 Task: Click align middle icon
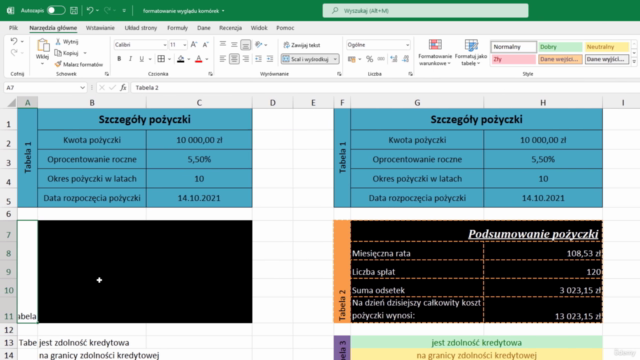(x=234, y=44)
